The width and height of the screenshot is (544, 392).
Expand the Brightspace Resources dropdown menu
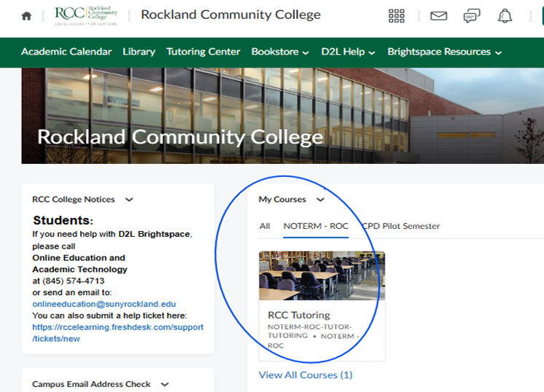pos(444,52)
